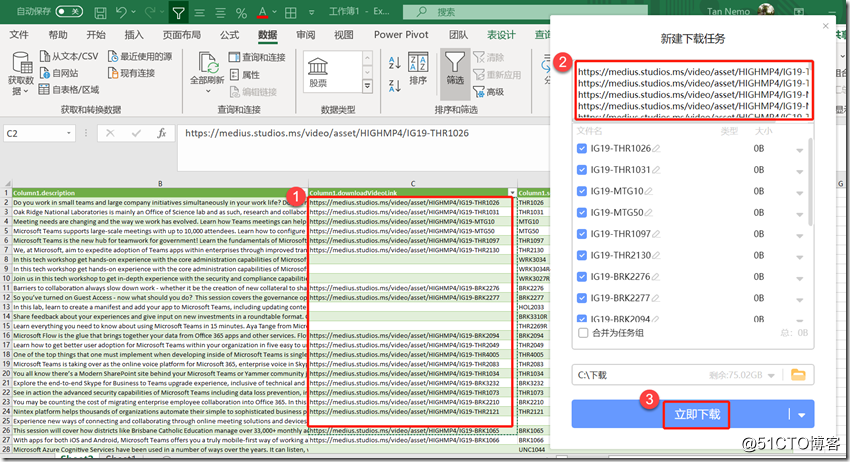The height and width of the screenshot is (462, 850).
Task: Switch to the 开始 Home tab
Action: [x=96, y=35]
